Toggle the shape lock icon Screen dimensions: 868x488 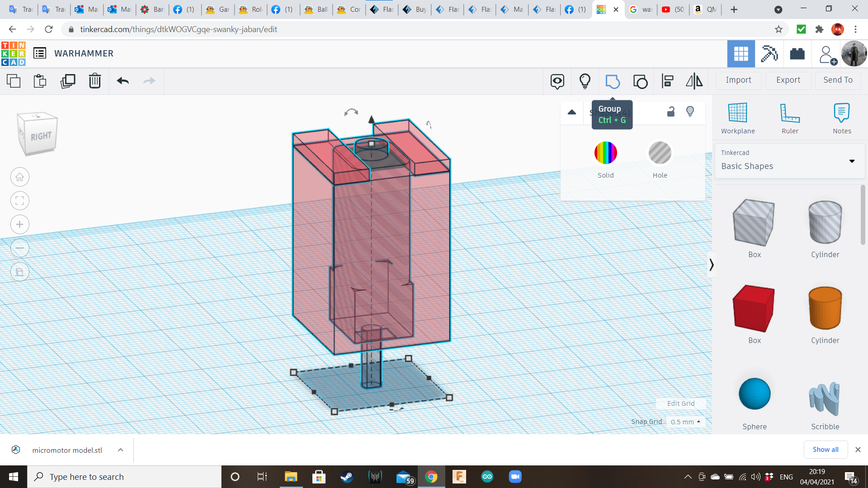click(671, 112)
